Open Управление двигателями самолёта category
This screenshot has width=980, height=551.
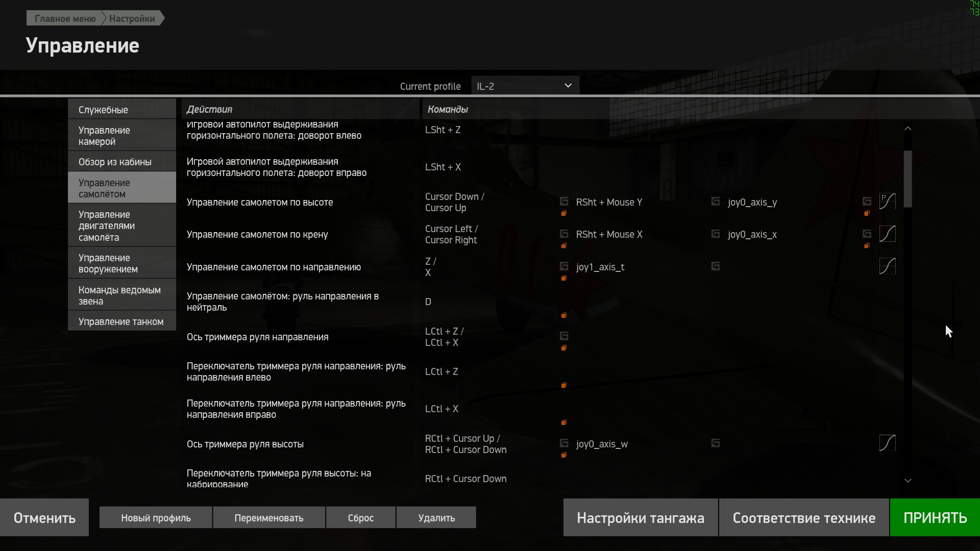[121, 226]
